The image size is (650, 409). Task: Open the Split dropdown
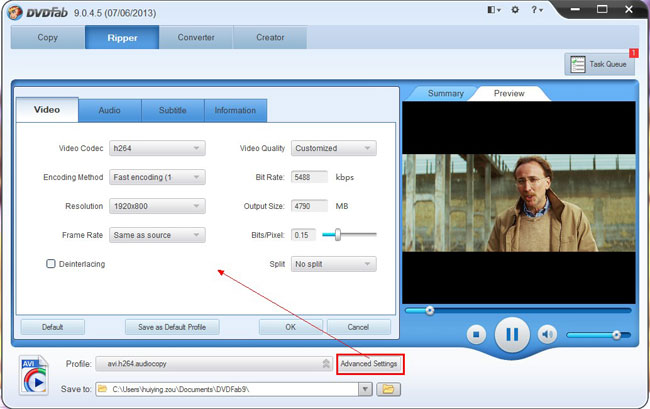(334, 264)
